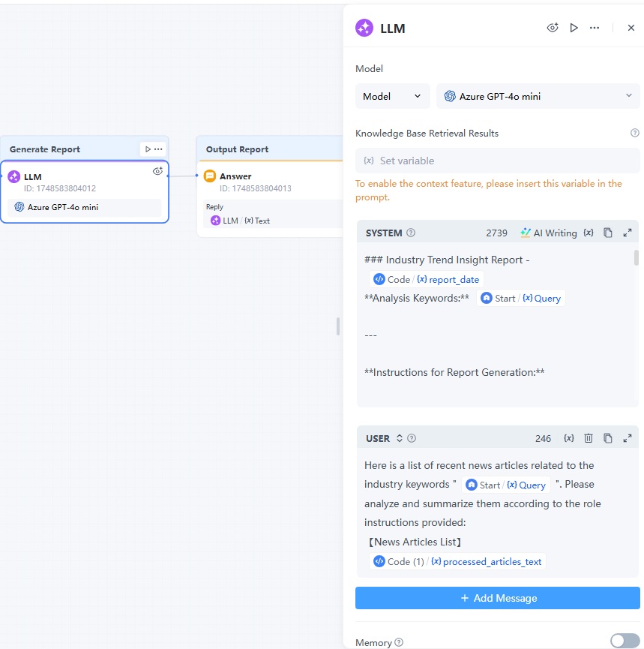Image resolution: width=644 pixels, height=649 pixels.
Task: Insert variable in SYSTEM prompt
Action: click(589, 233)
